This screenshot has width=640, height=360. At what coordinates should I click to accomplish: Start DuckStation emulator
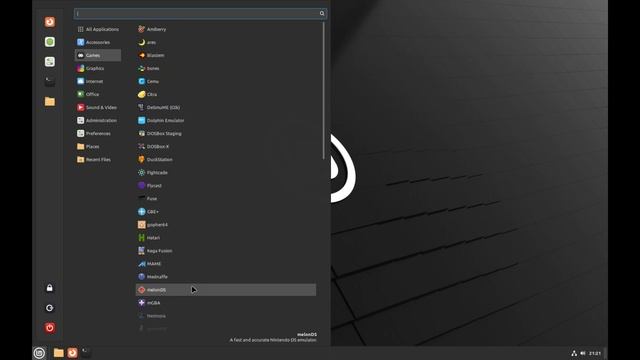click(x=226, y=160)
